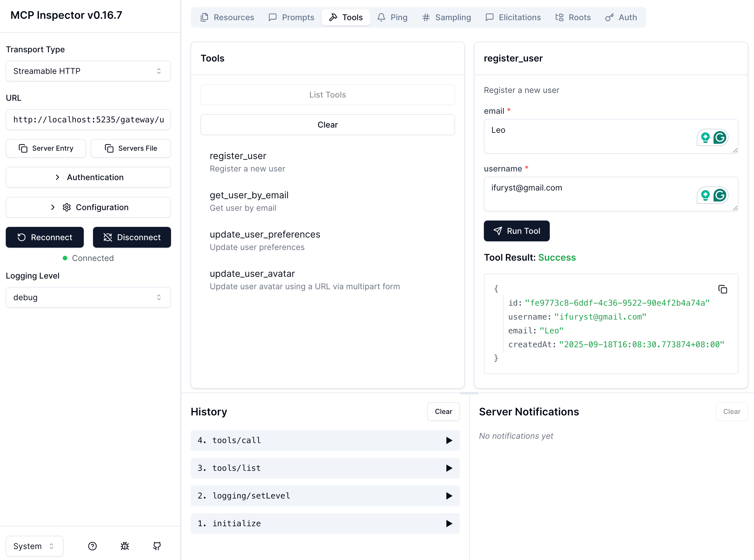Copy Servers File configuration
This screenshot has width=754, height=560.
131,148
